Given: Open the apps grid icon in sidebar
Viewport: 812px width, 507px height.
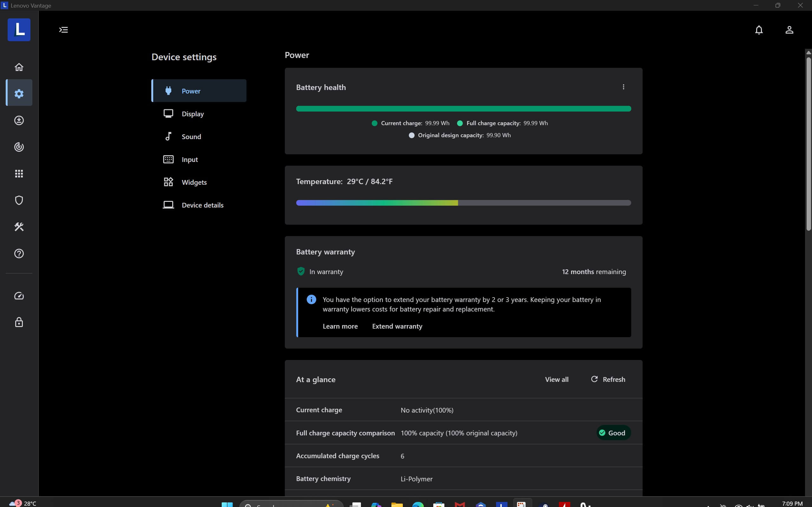Looking at the screenshot, I should pyautogui.click(x=19, y=173).
